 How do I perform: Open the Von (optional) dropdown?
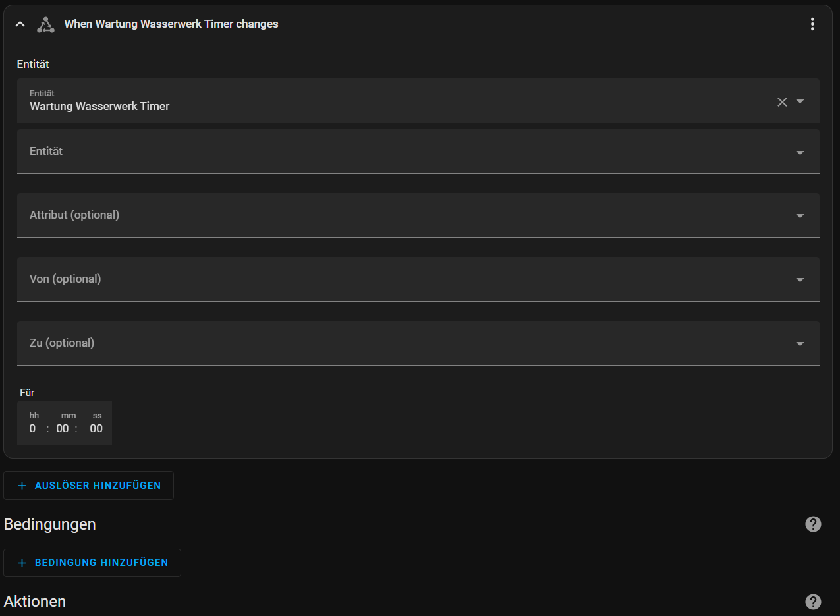coord(418,279)
